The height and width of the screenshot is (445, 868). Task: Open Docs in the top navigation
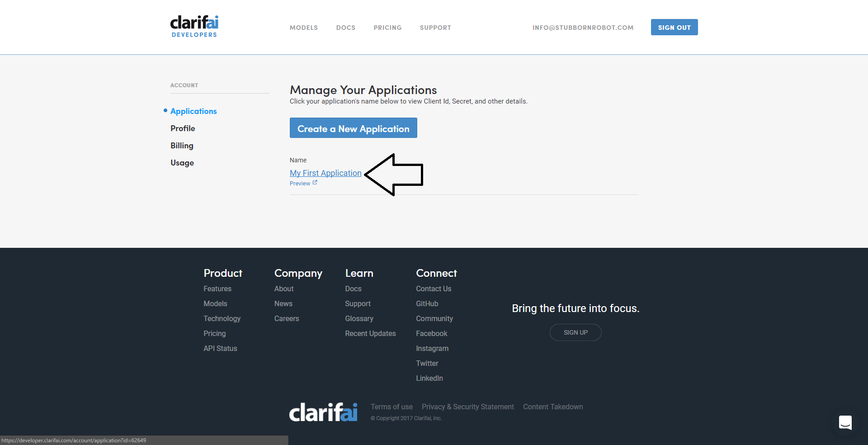tap(346, 28)
